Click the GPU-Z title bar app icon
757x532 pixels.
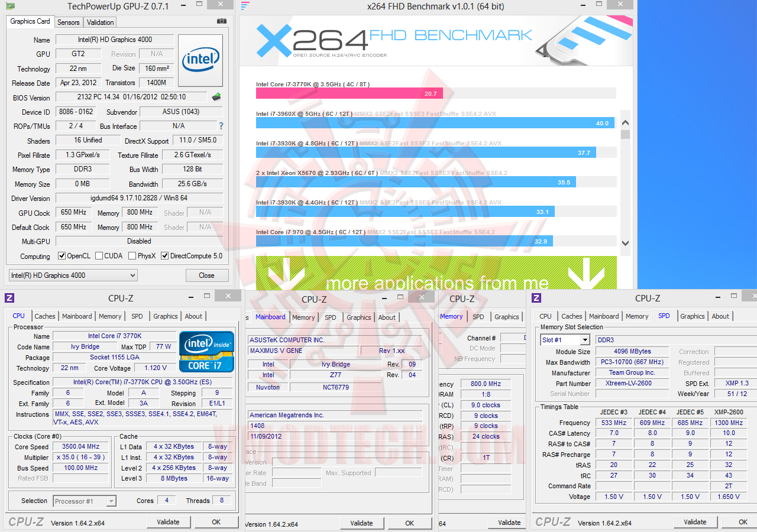11,6
